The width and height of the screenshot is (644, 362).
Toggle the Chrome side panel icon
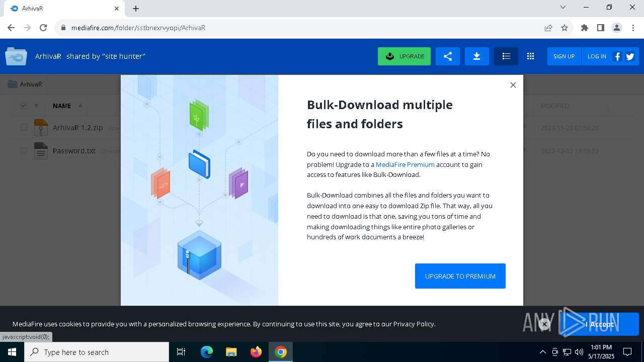click(601, 28)
